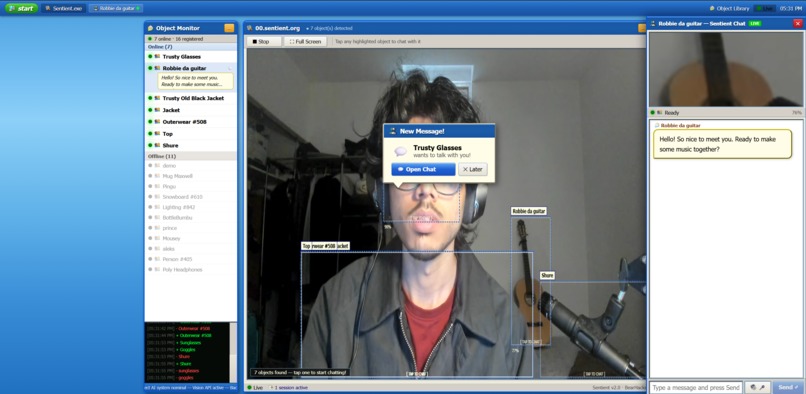Close the Sentient Chat window
The image size is (806, 394).
point(797,23)
